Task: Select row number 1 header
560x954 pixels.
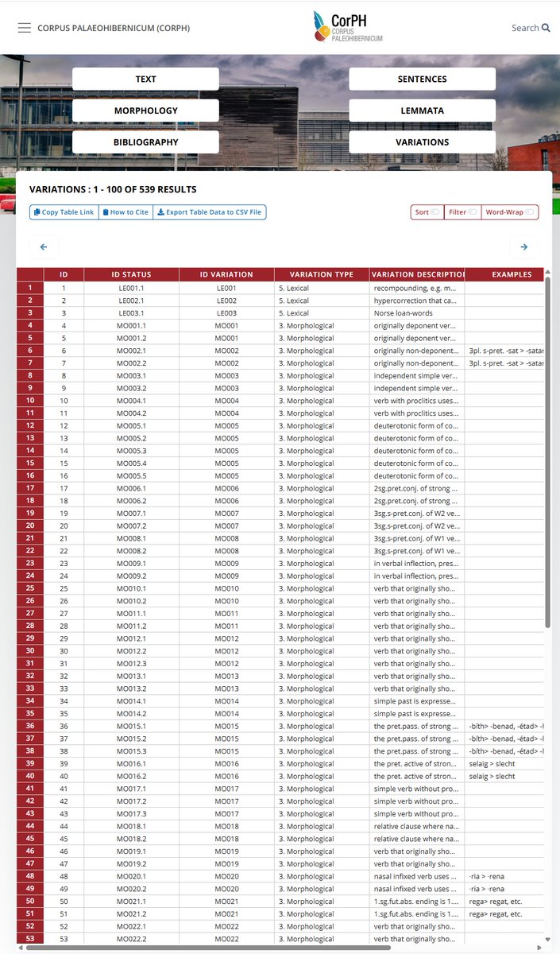Action: (x=30, y=288)
